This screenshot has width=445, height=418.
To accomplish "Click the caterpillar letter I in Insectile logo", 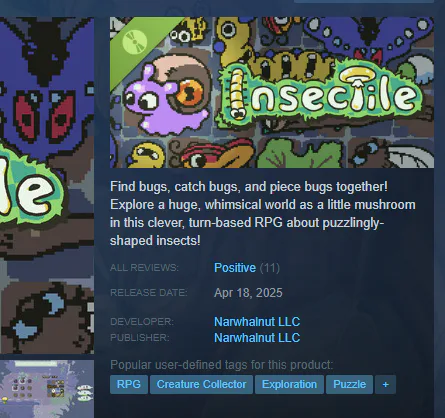I will click(237, 94).
